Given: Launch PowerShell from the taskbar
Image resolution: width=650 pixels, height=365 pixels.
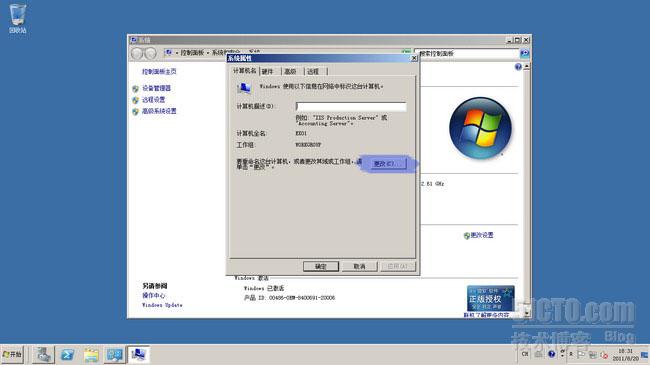Looking at the screenshot, I should point(67,355).
